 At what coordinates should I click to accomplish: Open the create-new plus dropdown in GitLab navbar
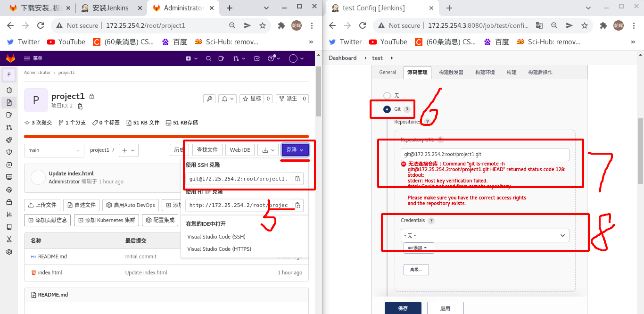tap(191, 58)
